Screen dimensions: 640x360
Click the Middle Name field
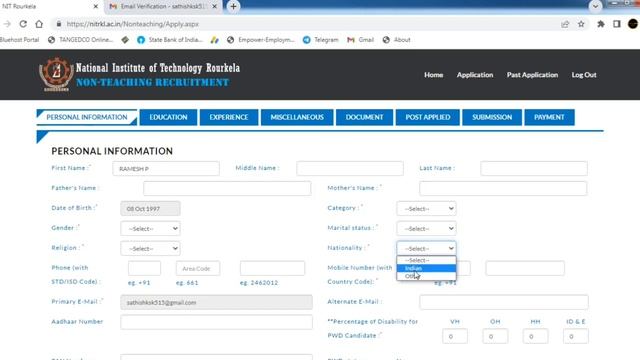click(350, 169)
